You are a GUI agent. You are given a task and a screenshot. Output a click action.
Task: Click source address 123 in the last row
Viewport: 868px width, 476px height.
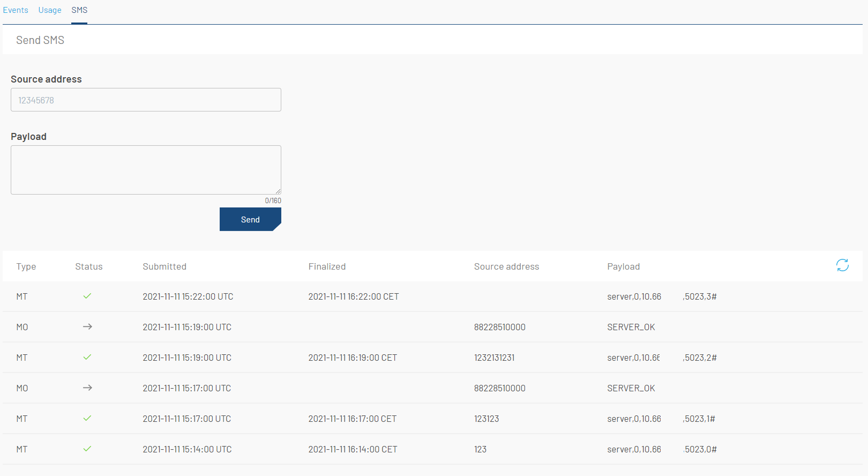click(480, 449)
